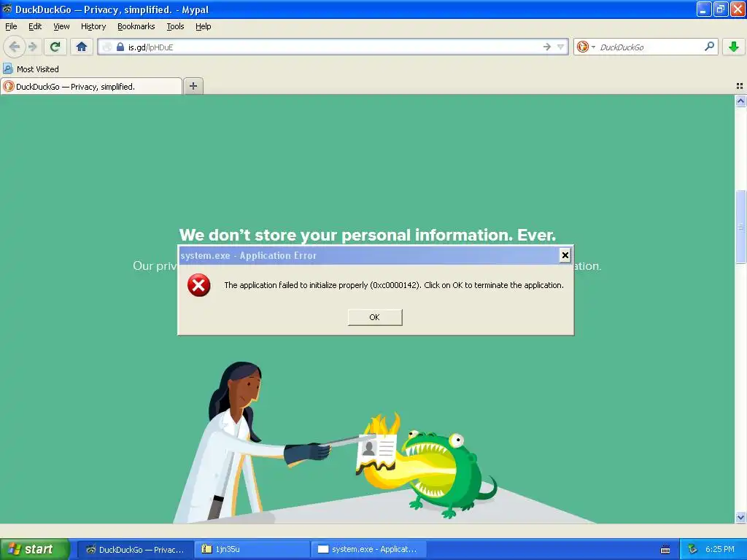Click the Back navigation arrow
Image resolution: width=747 pixels, height=560 pixels.
(x=15, y=47)
